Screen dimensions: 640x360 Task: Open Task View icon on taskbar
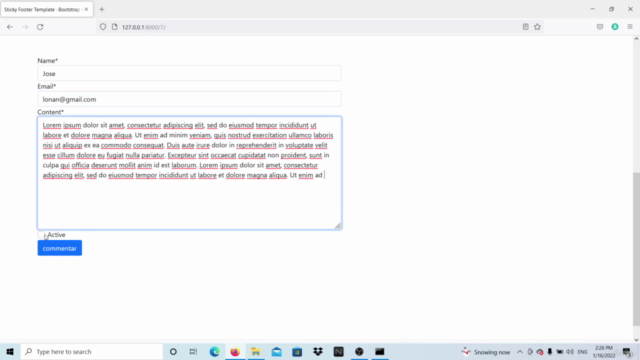click(193, 351)
